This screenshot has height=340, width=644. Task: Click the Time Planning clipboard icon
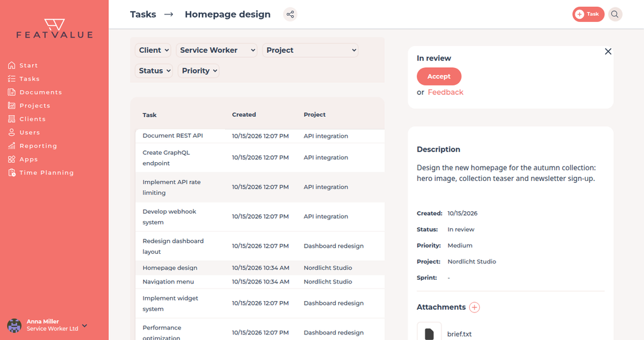[11, 172]
